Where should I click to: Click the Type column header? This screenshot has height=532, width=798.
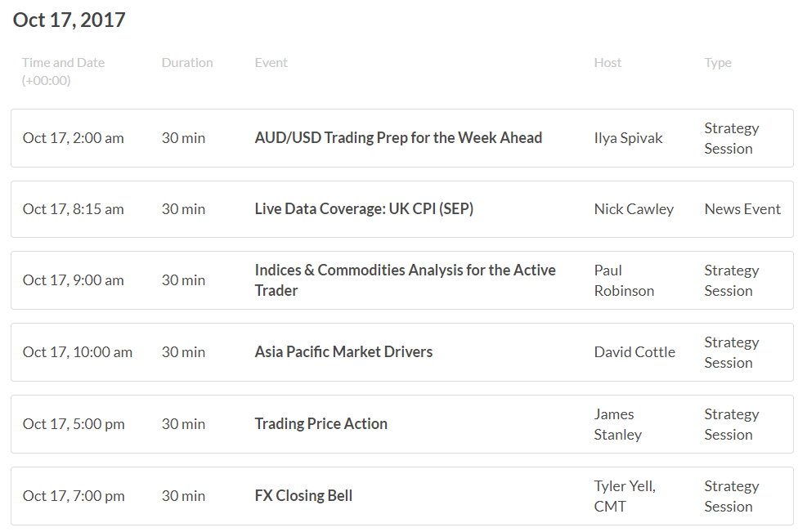718,63
